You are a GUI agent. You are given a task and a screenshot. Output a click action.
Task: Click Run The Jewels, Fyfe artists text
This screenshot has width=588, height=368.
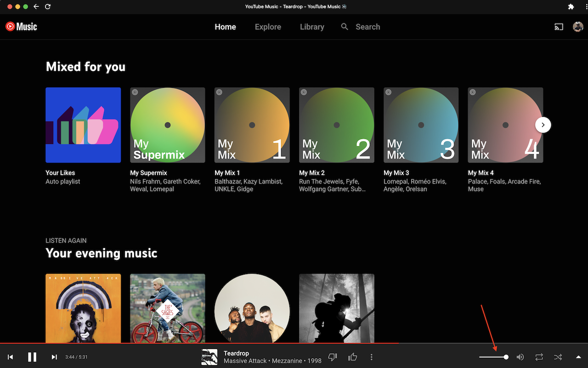333,185
